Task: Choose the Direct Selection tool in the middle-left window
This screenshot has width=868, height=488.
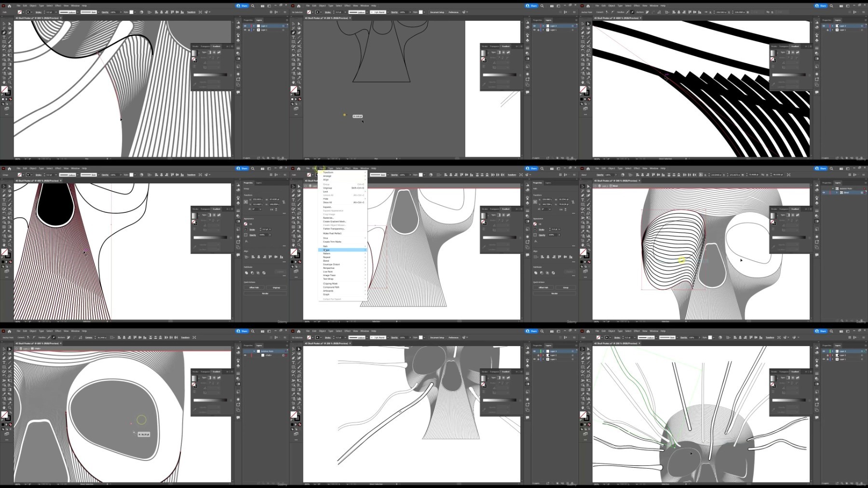Action: 10,186
